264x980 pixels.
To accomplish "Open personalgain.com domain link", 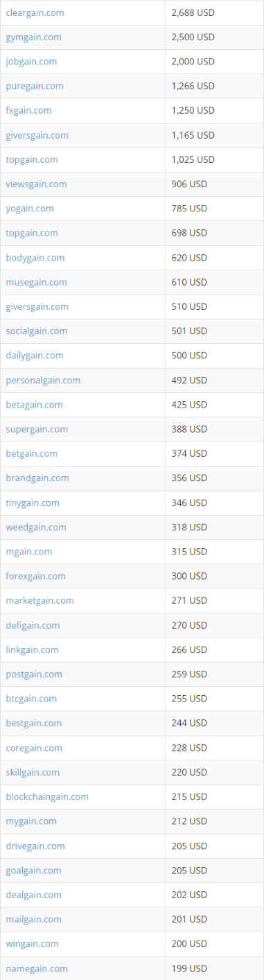I will point(43,380).
